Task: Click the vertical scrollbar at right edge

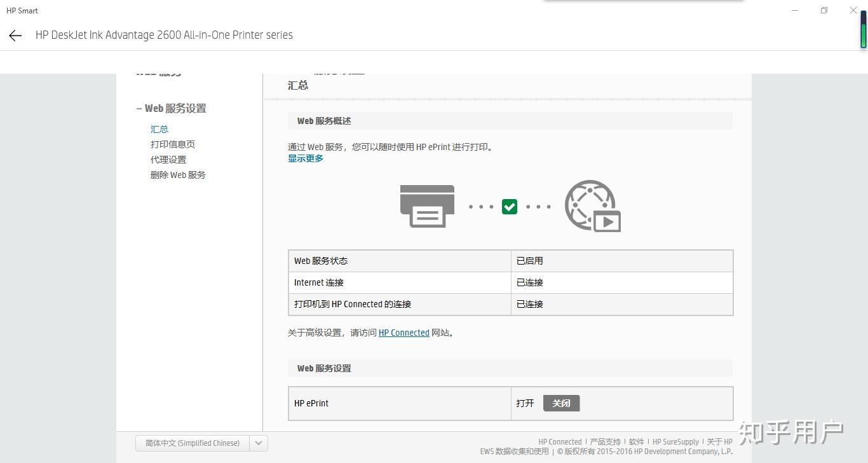Action: (864, 31)
